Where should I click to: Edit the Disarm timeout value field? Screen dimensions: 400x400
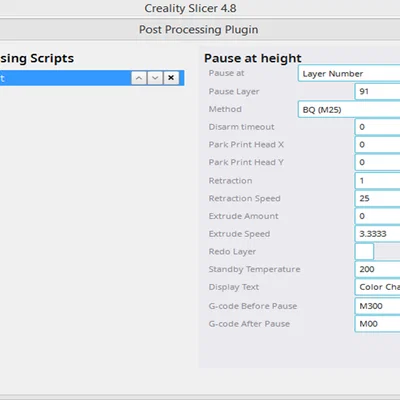click(x=377, y=127)
